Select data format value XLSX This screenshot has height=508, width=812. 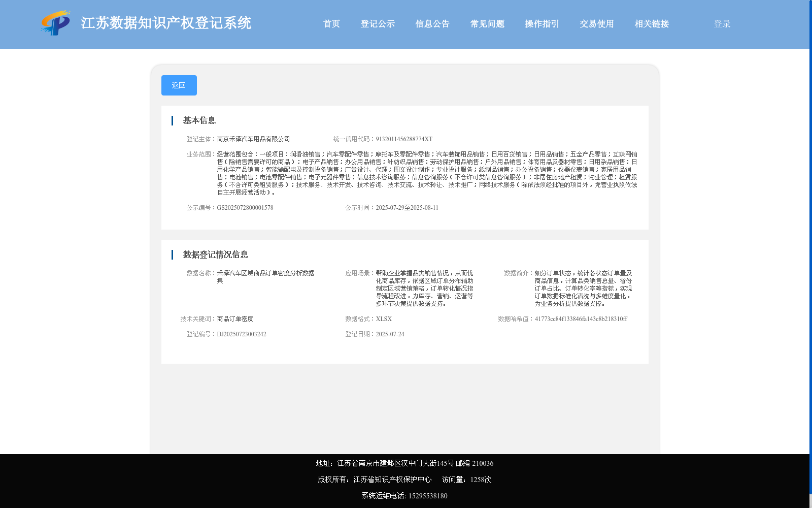pos(384,319)
